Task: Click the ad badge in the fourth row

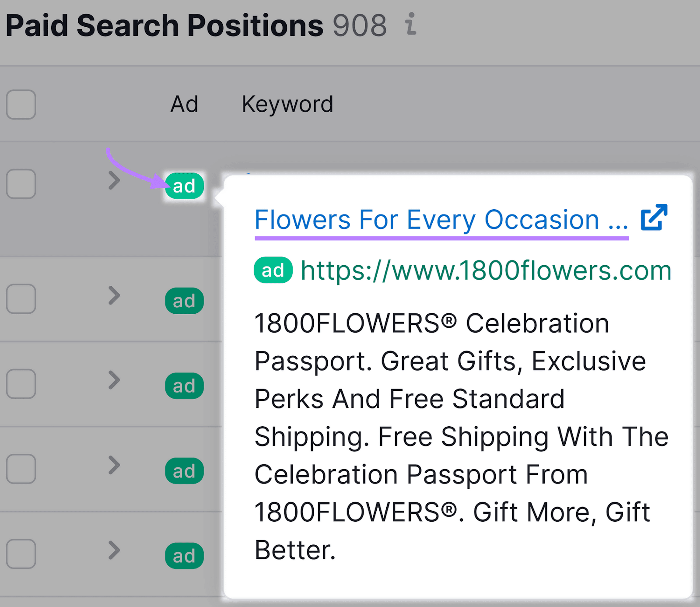Action: click(184, 470)
